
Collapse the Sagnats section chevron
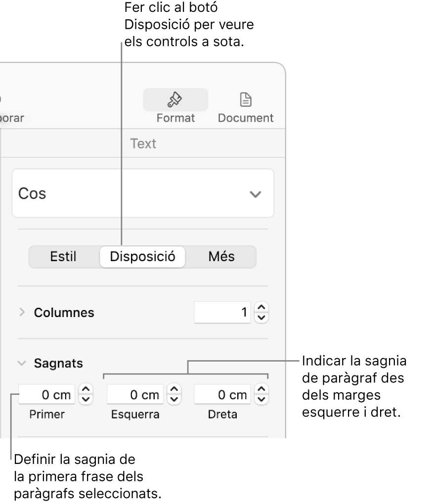[x=20, y=363]
